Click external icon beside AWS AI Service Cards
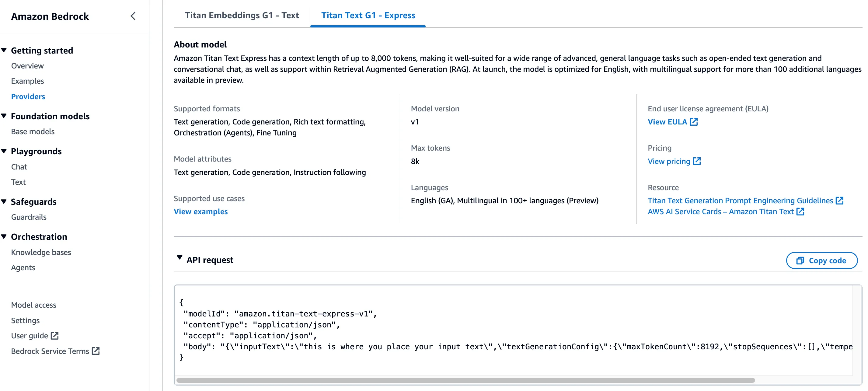The width and height of the screenshot is (868, 391). click(x=800, y=211)
